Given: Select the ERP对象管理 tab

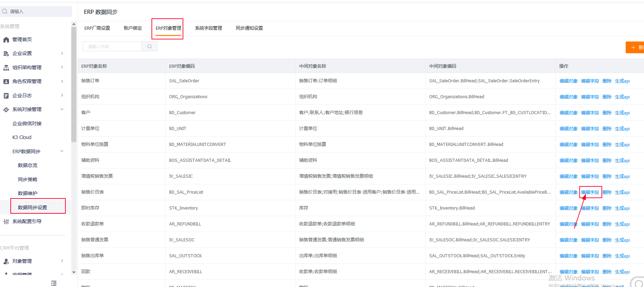Looking at the screenshot, I should (168, 28).
